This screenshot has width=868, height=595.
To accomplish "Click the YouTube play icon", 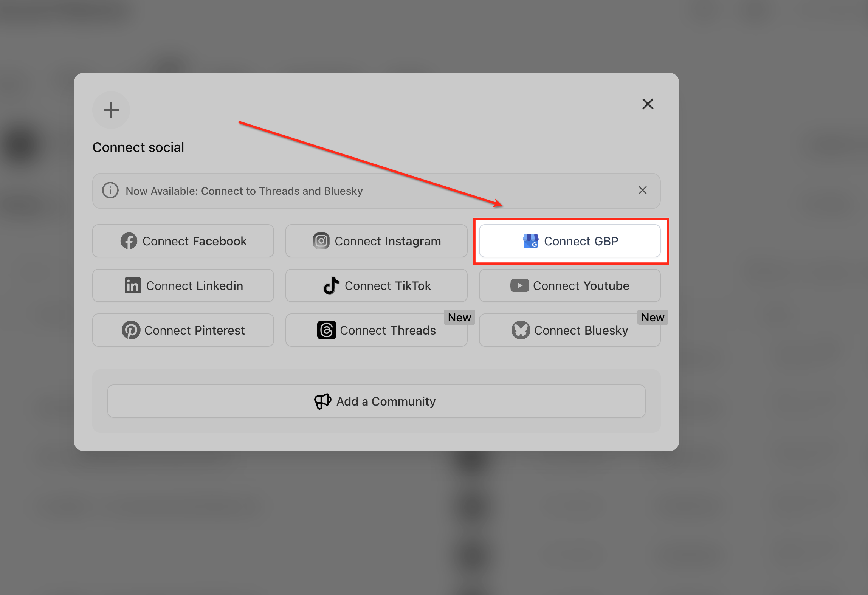I will [x=519, y=285].
